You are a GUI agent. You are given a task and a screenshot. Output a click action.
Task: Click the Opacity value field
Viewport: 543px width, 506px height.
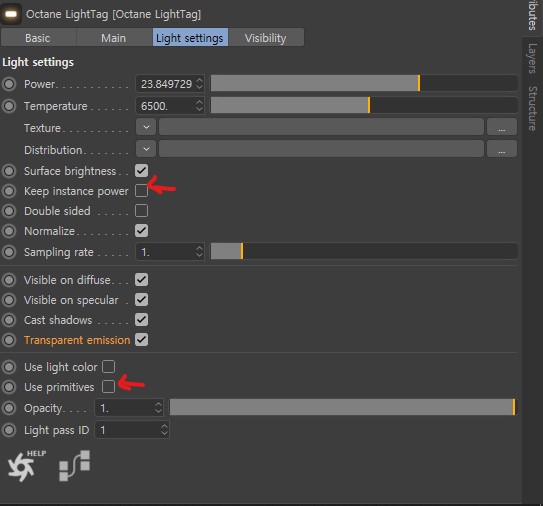(129, 408)
